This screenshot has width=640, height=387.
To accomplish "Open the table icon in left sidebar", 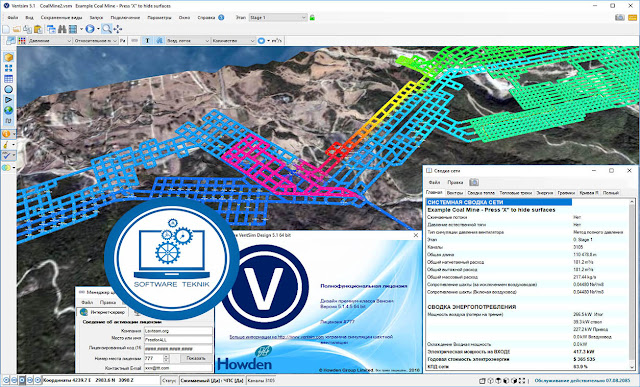I will pyautogui.click(x=8, y=79).
